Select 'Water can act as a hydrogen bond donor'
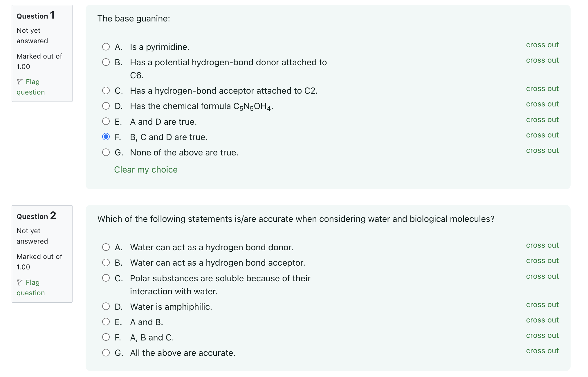 (106, 247)
